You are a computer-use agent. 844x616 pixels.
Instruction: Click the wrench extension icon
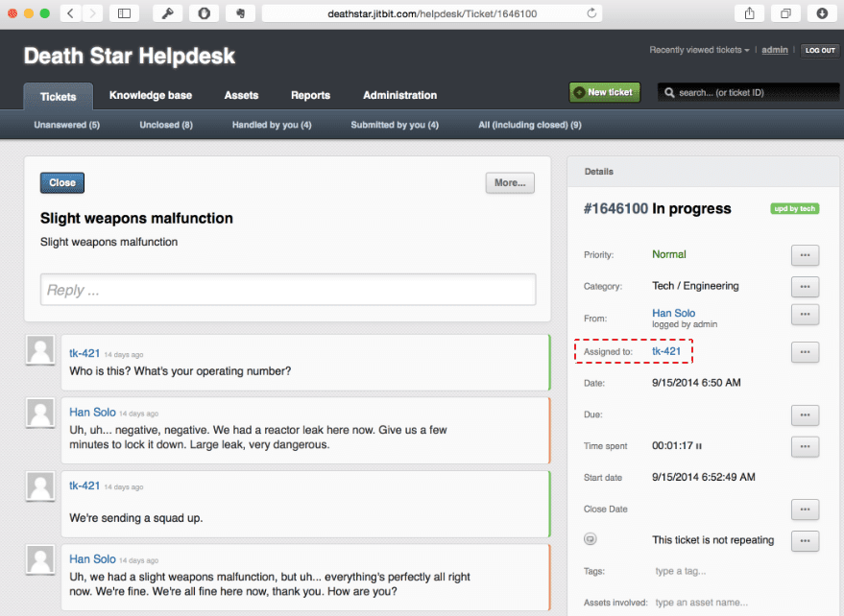point(167,13)
